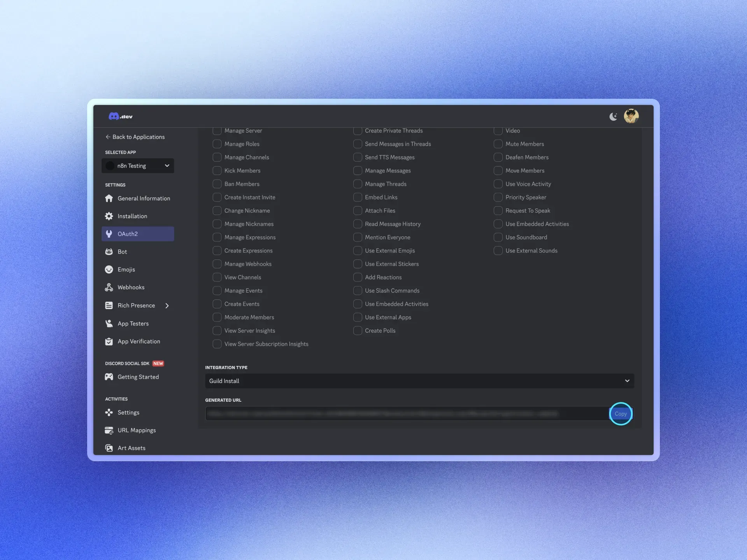This screenshot has height=560, width=747.
Task: Check Use Slash Commands permission
Action: (x=358, y=290)
